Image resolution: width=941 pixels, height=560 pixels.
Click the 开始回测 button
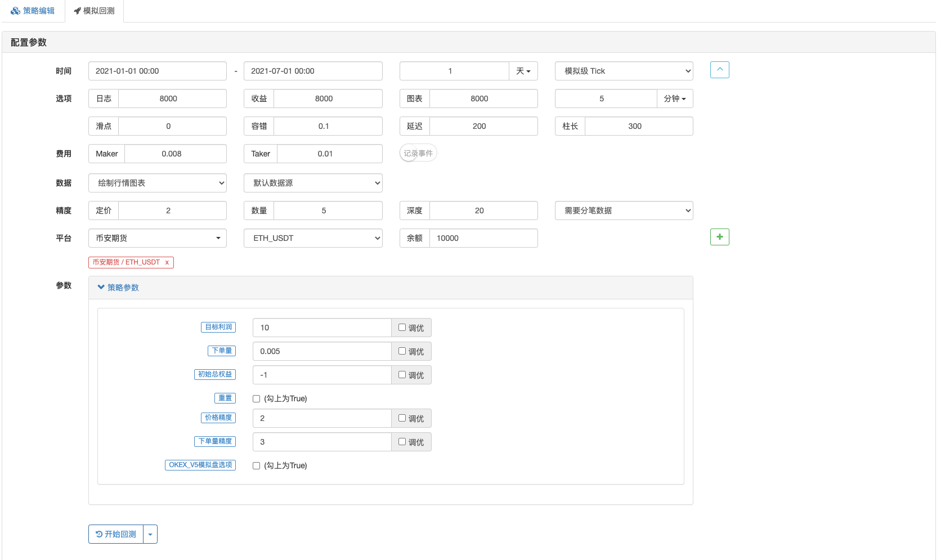click(x=116, y=534)
